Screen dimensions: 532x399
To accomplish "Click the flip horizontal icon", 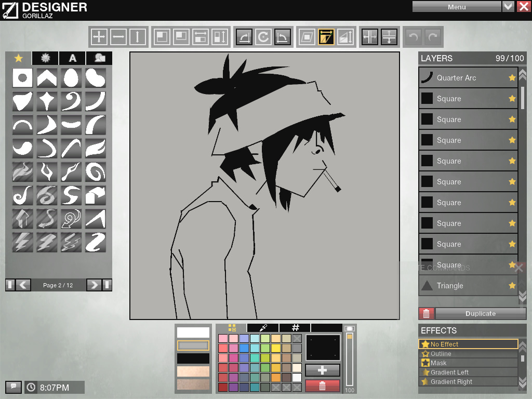I will [x=369, y=37].
